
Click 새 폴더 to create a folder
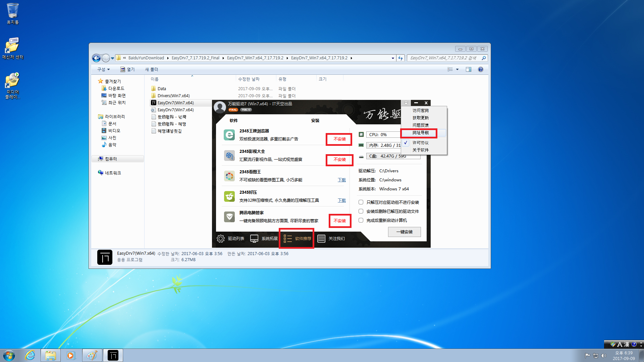pyautogui.click(x=152, y=69)
